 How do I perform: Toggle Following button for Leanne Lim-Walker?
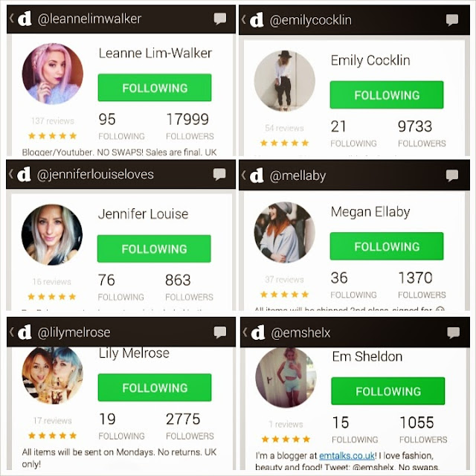[x=155, y=88]
